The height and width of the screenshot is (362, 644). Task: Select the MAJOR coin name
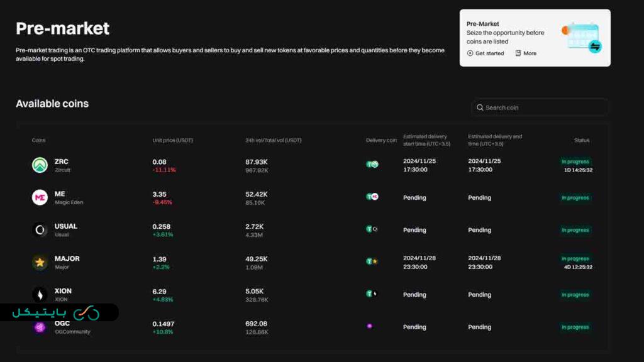point(67,258)
